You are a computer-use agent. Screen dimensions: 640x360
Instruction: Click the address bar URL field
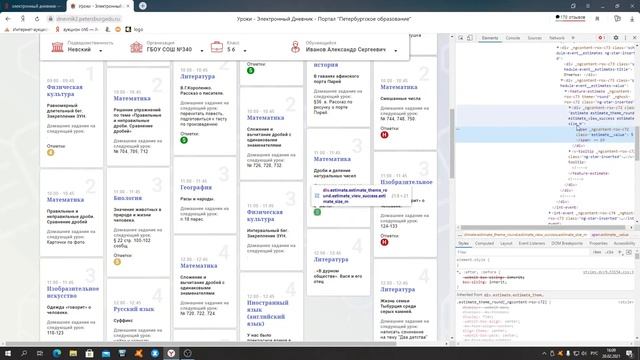click(x=88, y=19)
